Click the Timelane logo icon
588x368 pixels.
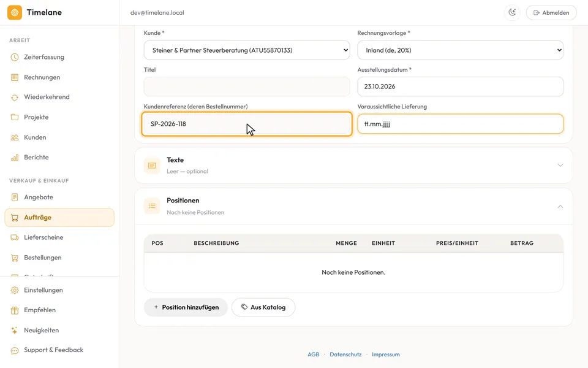click(15, 12)
